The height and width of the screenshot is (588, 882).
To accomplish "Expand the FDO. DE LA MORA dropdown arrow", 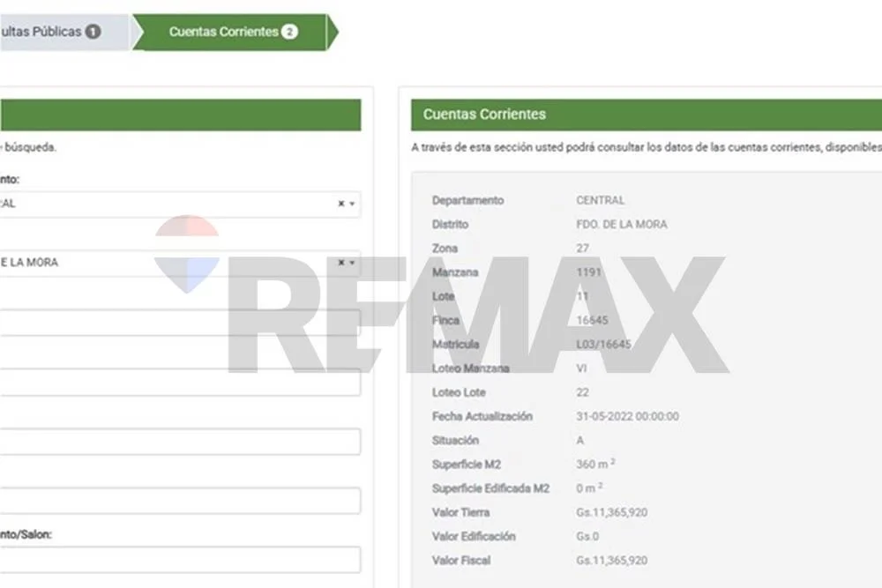I will pyautogui.click(x=352, y=263).
